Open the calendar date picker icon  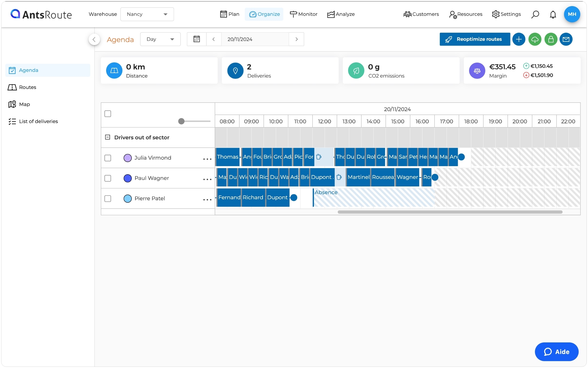[x=197, y=39]
